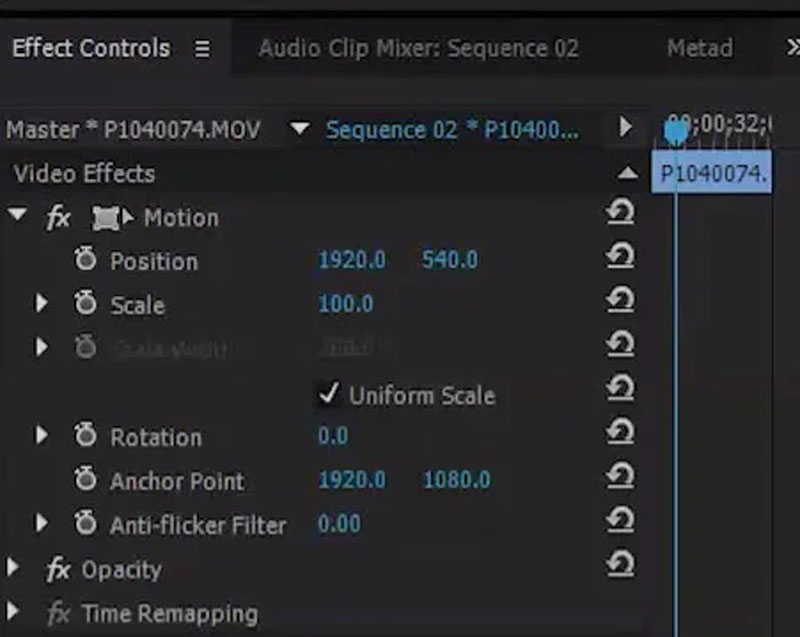
Task: Toggle the Anti-flicker Filter stopwatch
Action: 85,523
